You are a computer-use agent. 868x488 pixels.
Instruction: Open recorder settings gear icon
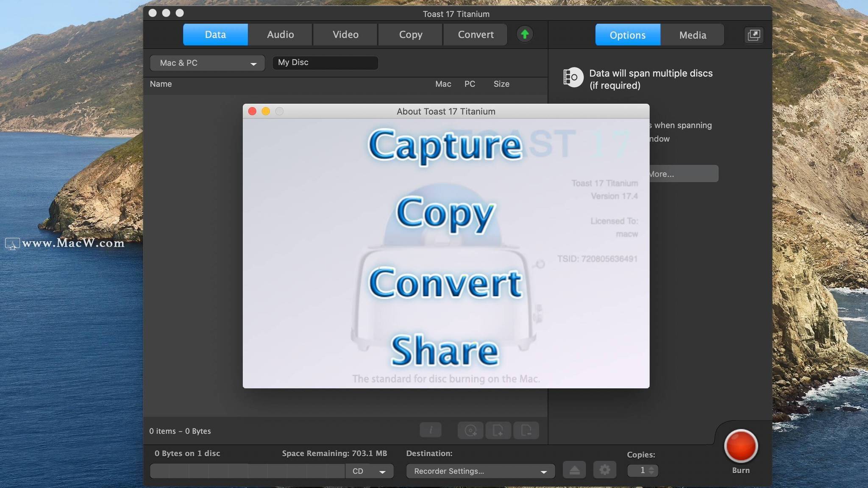pos(605,470)
